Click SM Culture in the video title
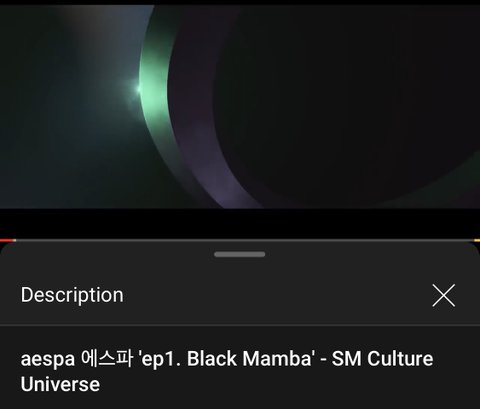 coord(382,359)
